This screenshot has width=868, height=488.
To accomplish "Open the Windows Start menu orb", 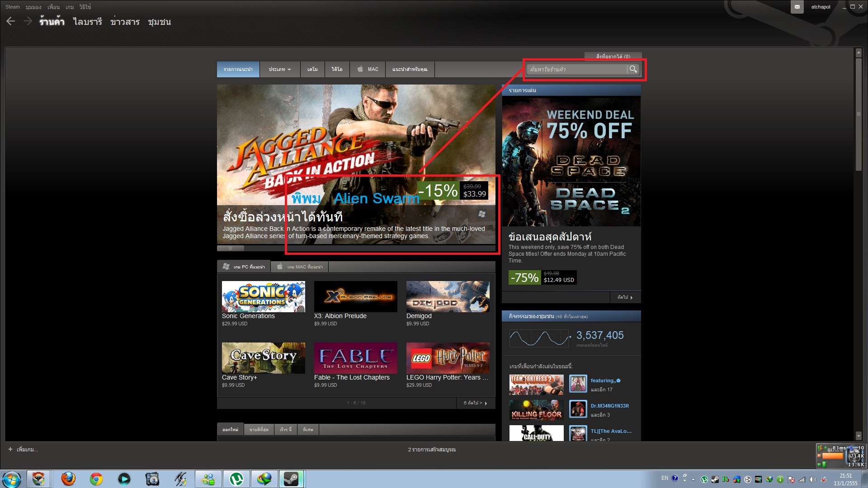I will point(11,479).
